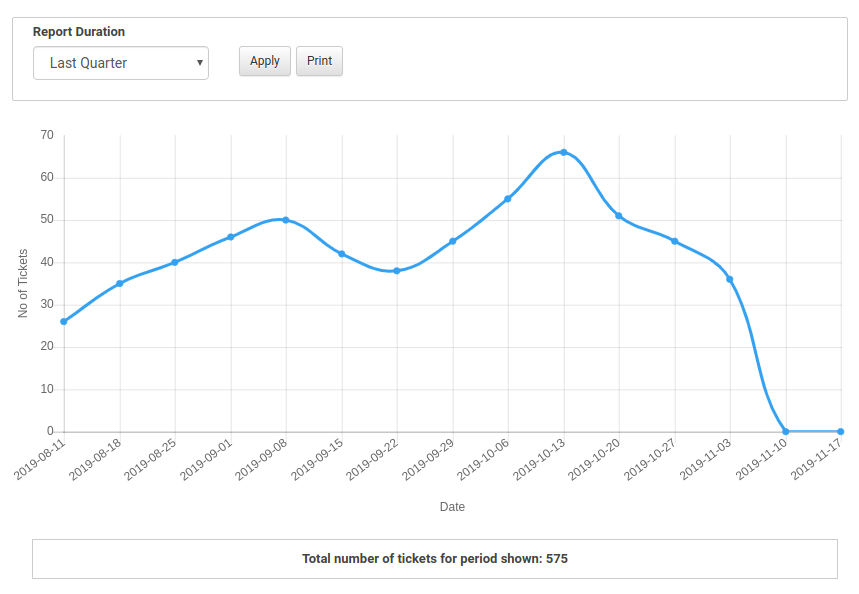
Task: Click the 2019-10-06 data point
Action: 508,199
